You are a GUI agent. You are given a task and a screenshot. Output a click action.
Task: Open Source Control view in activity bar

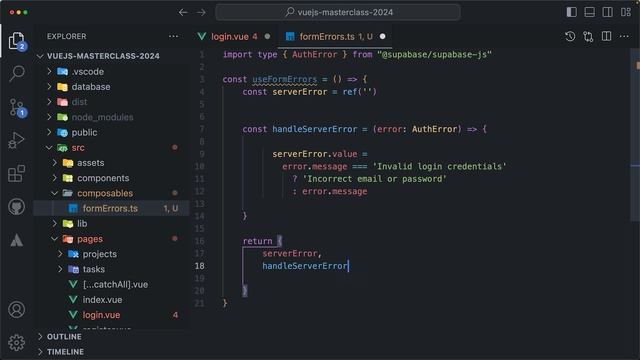17,108
